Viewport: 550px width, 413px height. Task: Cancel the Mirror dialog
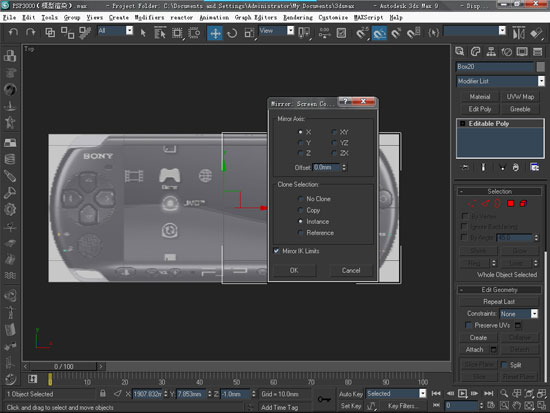351,270
